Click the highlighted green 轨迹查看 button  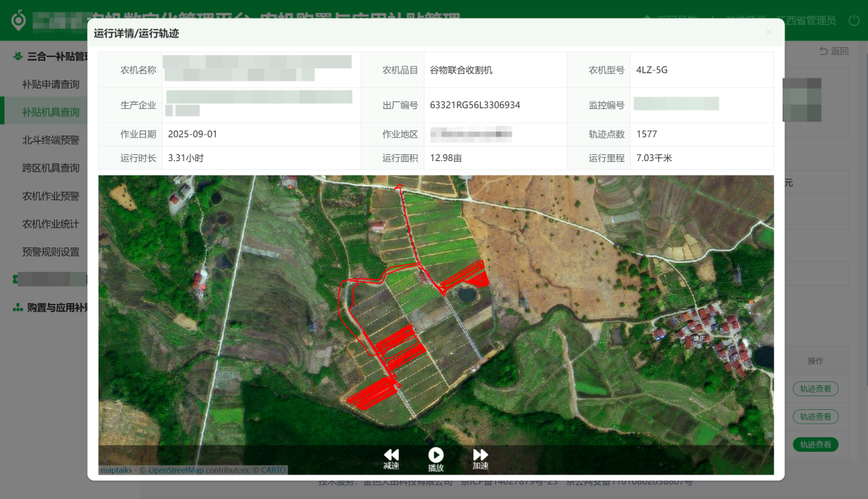click(815, 445)
